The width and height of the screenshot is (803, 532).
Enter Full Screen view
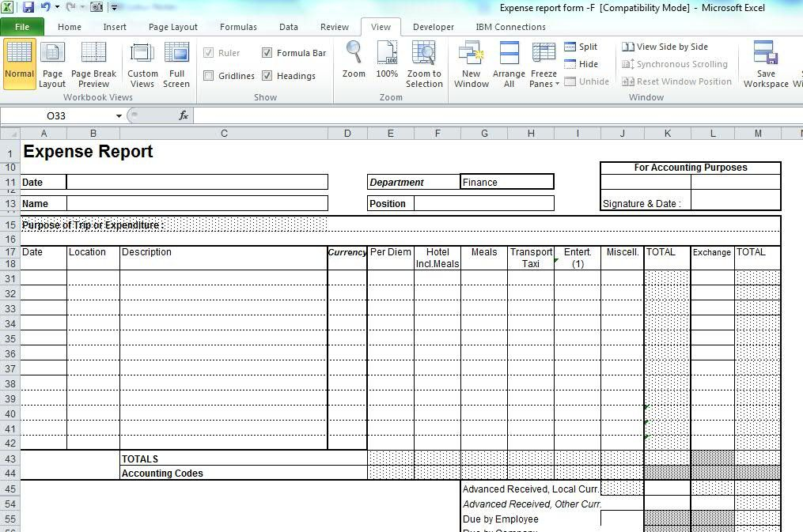pos(176,65)
